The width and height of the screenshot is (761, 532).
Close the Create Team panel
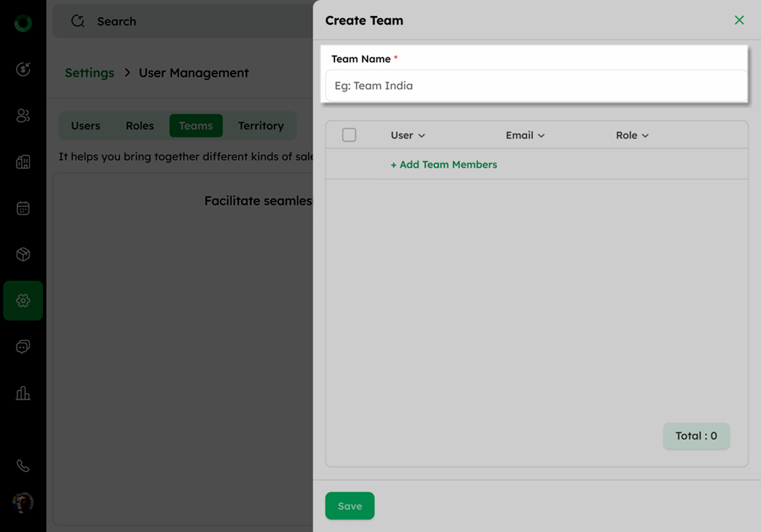click(x=739, y=20)
